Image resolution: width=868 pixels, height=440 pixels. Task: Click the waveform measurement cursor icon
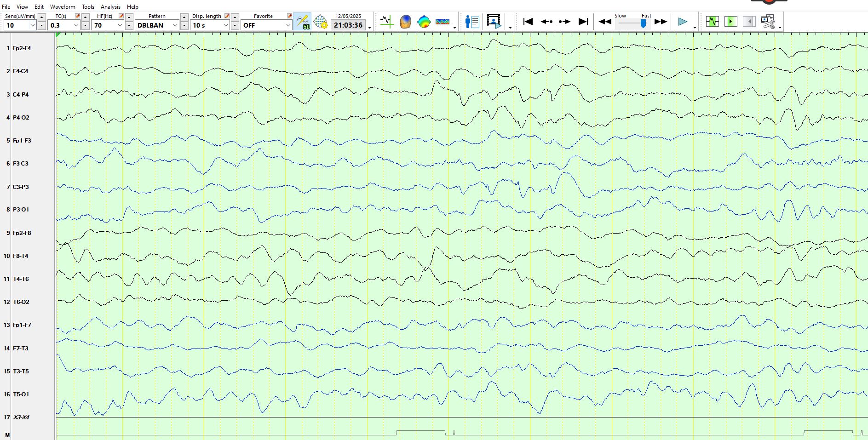tap(387, 22)
